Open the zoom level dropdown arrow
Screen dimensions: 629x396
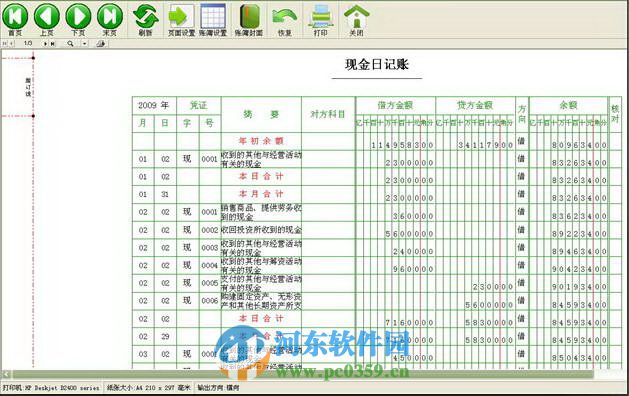pyautogui.click(x=85, y=43)
